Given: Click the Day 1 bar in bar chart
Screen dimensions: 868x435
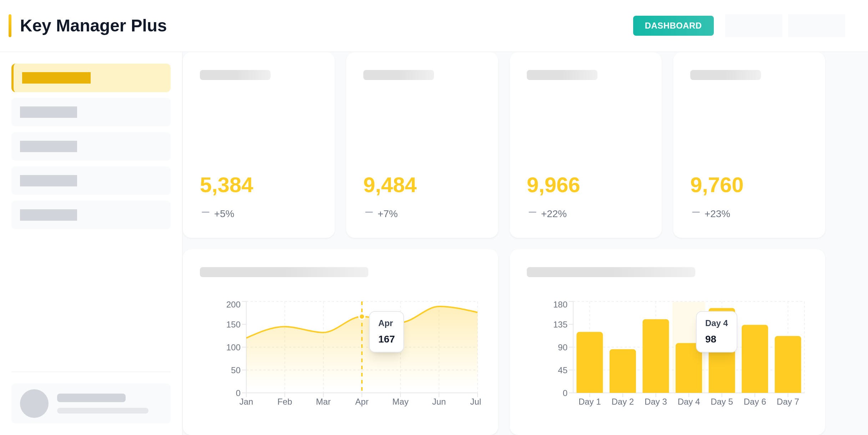Looking at the screenshot, I should click(x=590, y=362).
